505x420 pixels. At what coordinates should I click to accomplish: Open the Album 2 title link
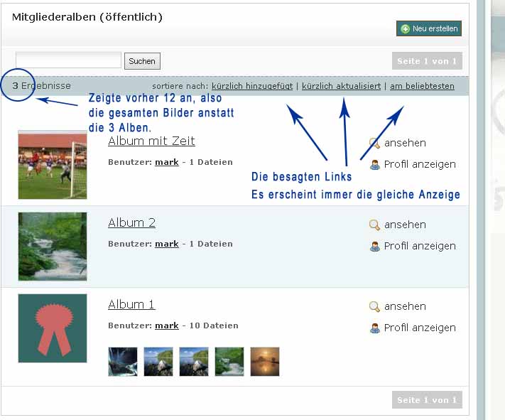click(131, 222)
